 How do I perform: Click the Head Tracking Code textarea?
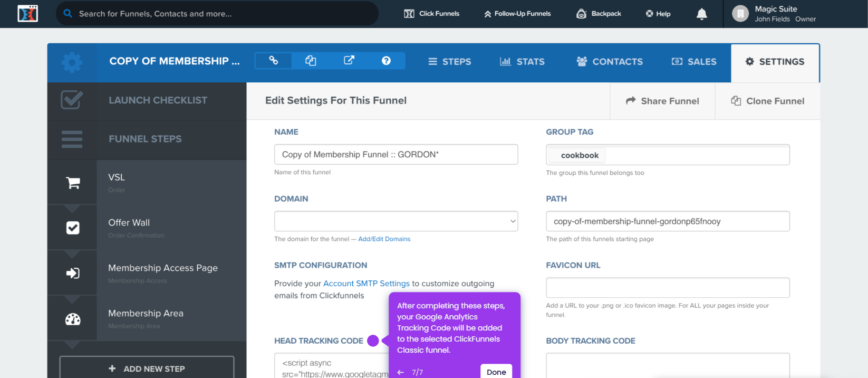point(331,366)
